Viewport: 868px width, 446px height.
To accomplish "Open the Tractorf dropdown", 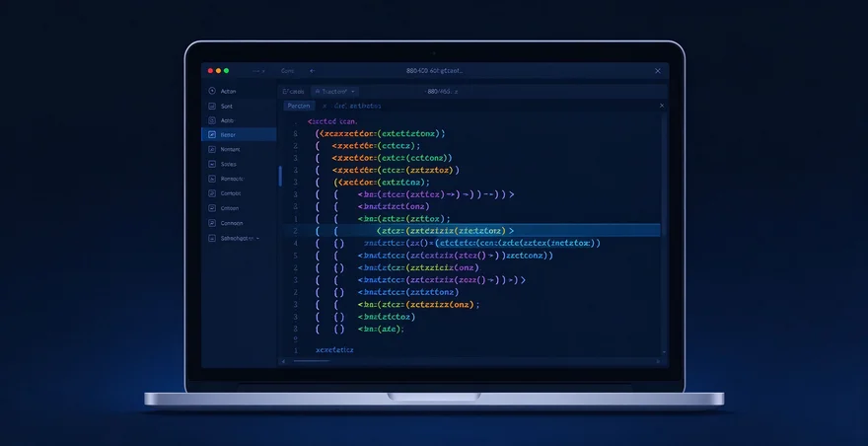I will (335, 92).
